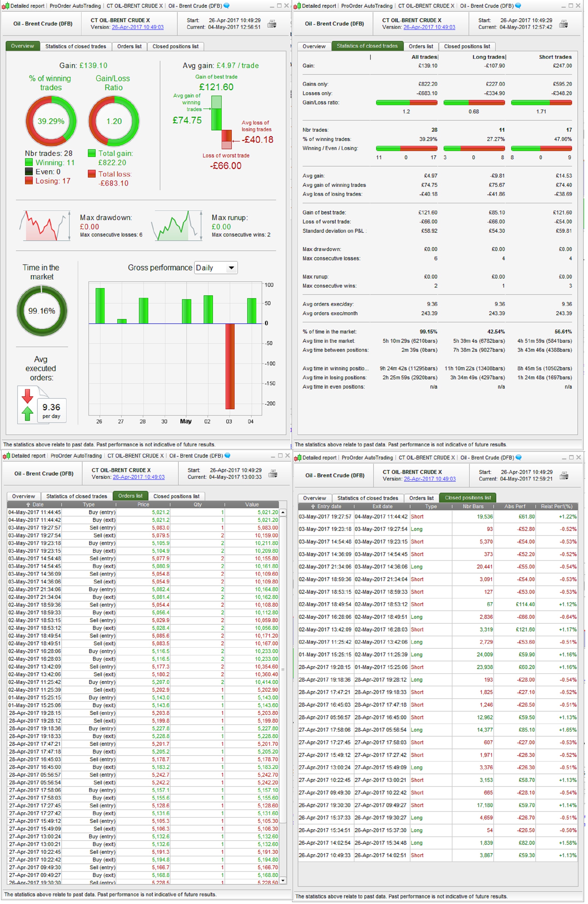Click the Avg executed orders arrows icon
Screen dimensions: 588x904
pos(27,405)
